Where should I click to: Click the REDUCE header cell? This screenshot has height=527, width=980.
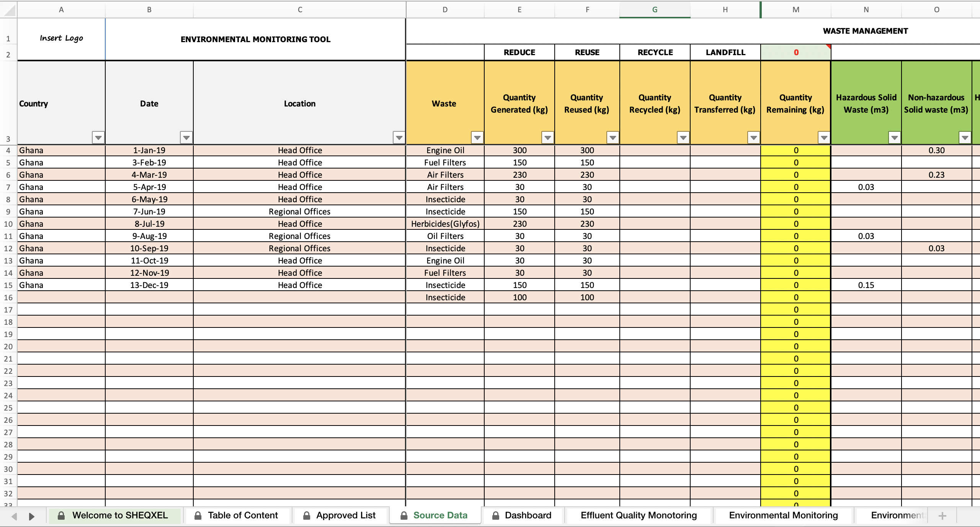click(x=519, y=52)
